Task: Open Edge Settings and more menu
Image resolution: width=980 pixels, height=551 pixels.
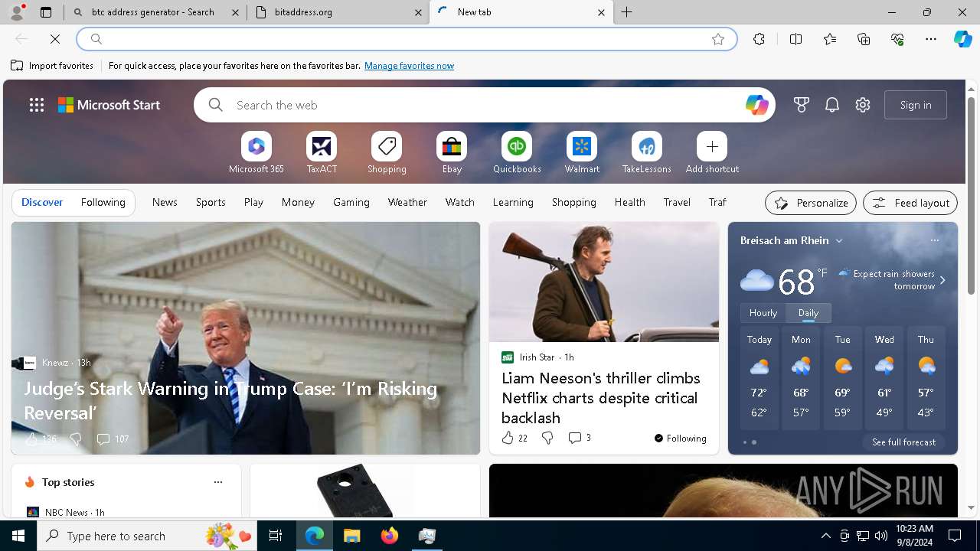Action: (931, 39)
